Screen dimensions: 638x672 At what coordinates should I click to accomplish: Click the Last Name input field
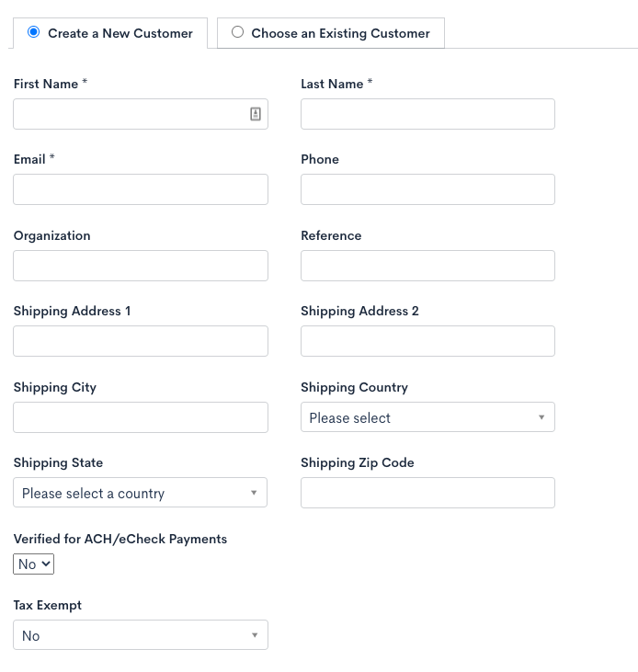[x=427, y=114]
